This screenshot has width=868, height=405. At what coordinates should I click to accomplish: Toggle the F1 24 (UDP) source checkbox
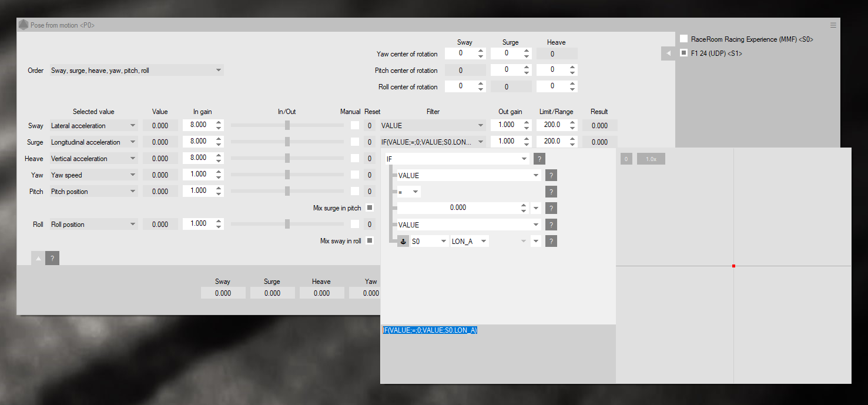coord(684,53)
